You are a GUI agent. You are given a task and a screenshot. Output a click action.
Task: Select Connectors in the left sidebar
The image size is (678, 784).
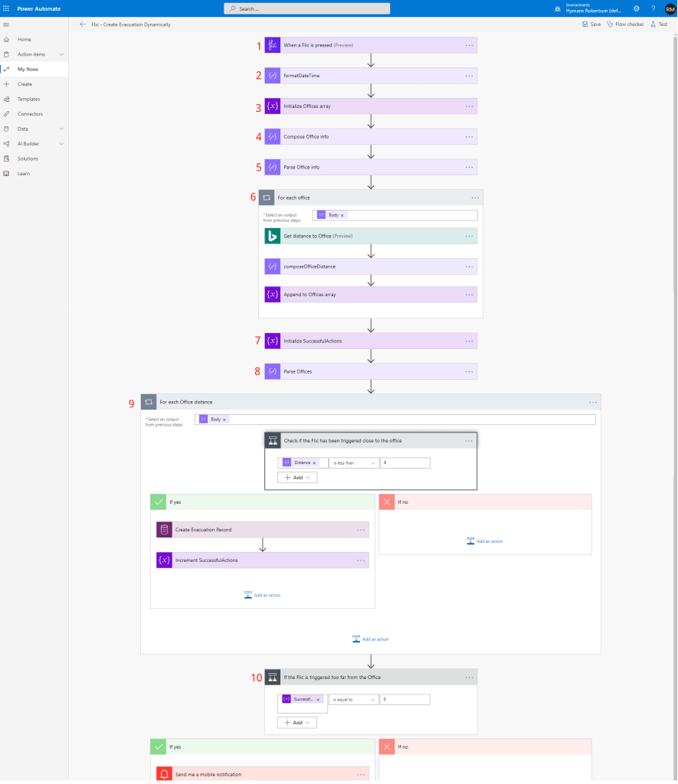(30, 114)
